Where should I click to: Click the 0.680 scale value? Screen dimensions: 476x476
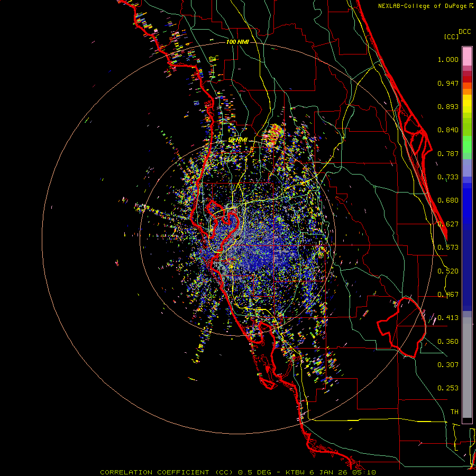tap(448, 200)
